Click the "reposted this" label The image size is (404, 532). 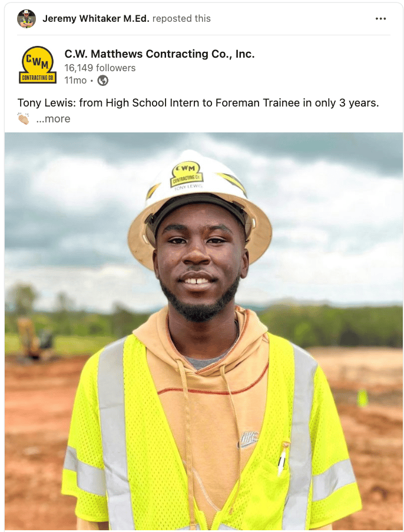point(181,19)
